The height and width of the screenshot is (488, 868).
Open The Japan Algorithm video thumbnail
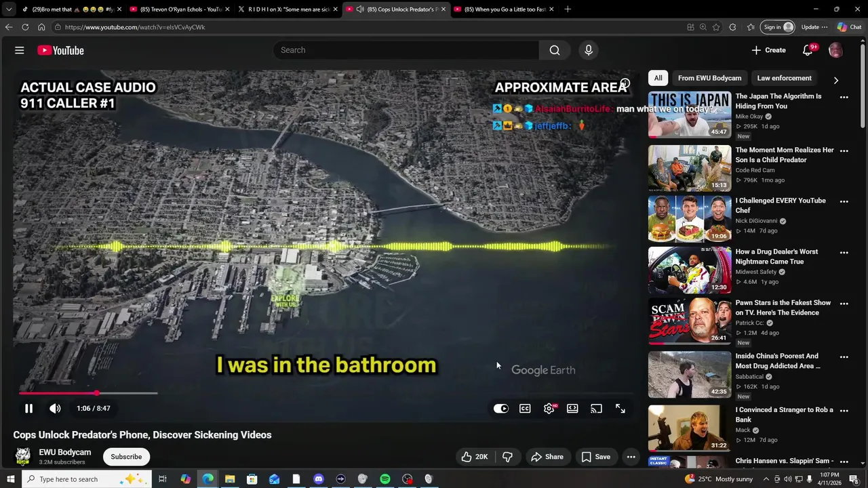(x=690, y=115)
